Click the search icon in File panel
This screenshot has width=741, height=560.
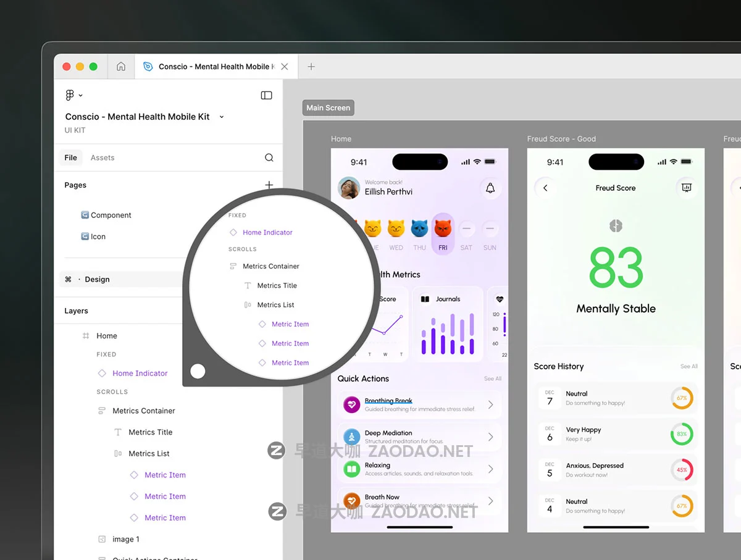click(x=269, y=157)
